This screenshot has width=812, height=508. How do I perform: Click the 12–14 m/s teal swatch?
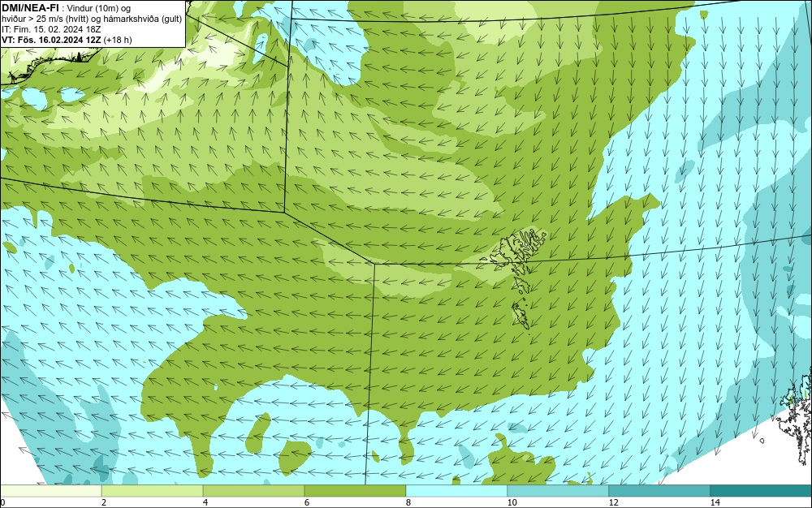[659, 491]
